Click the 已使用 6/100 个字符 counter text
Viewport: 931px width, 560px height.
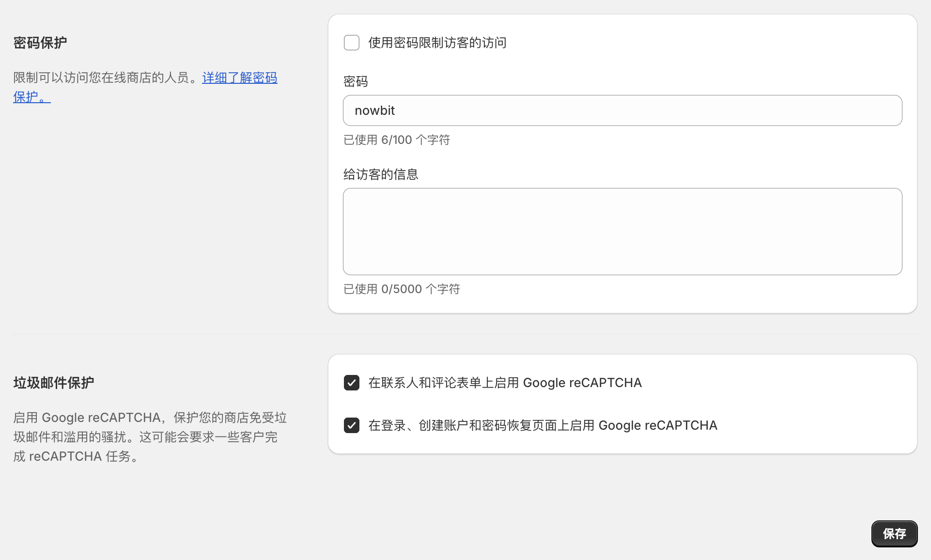[397, 140]
